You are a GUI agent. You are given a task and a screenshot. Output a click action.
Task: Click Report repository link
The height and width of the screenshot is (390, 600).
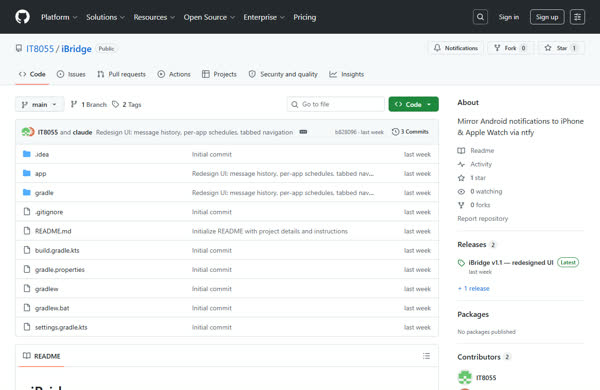click(483, 219)
